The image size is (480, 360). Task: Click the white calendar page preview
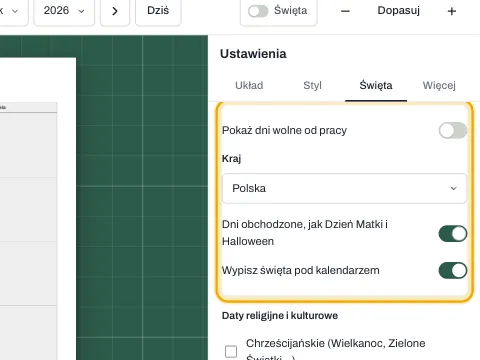coord(38,209)
